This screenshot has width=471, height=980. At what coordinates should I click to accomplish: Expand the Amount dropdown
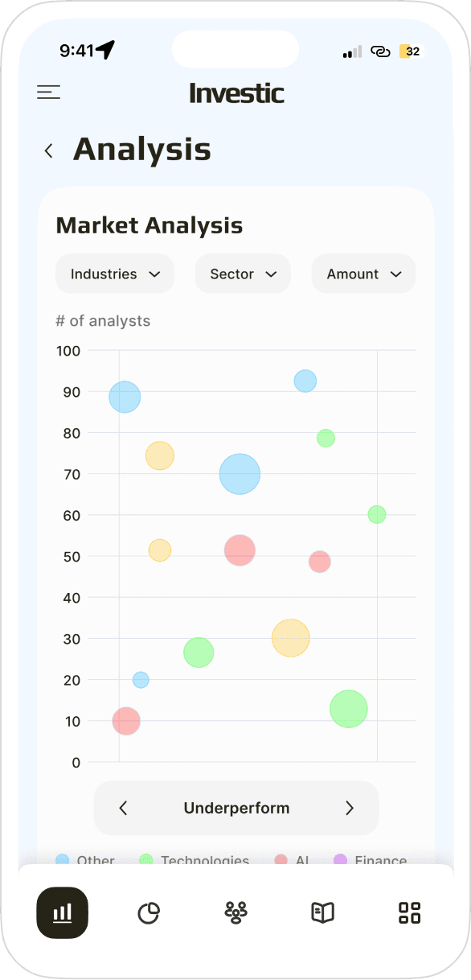[363, 274]
